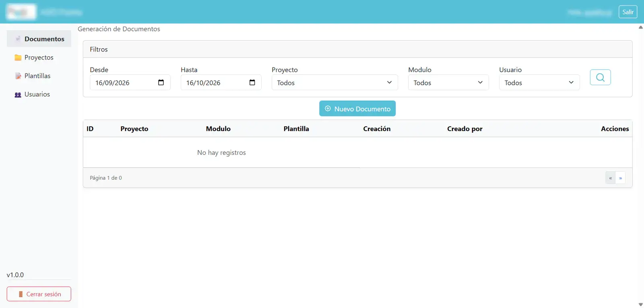Click the ID column header
This screenshot has width=644, height=308.
click(x=90, y=129)
